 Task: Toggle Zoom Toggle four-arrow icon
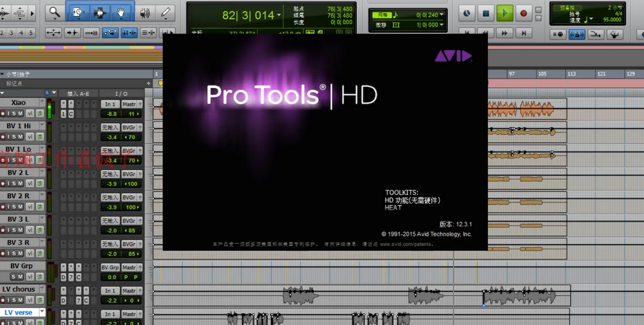pos(53,32)
